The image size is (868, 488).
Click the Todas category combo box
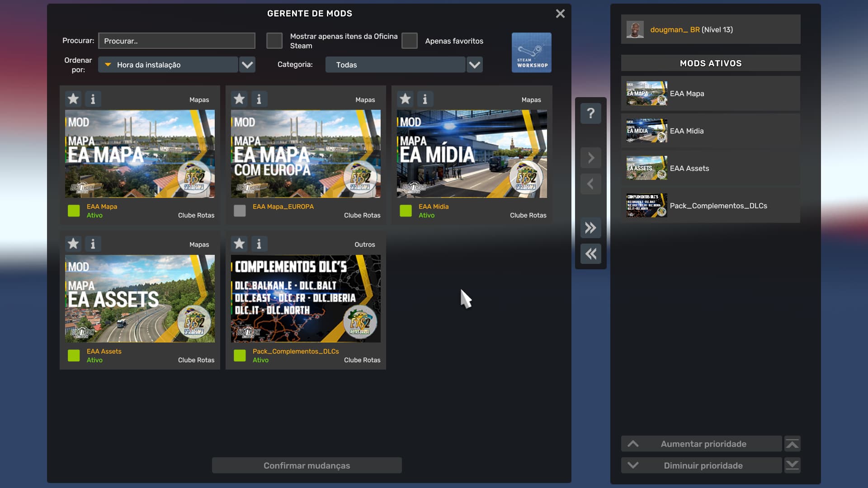(x=396, y=65)
